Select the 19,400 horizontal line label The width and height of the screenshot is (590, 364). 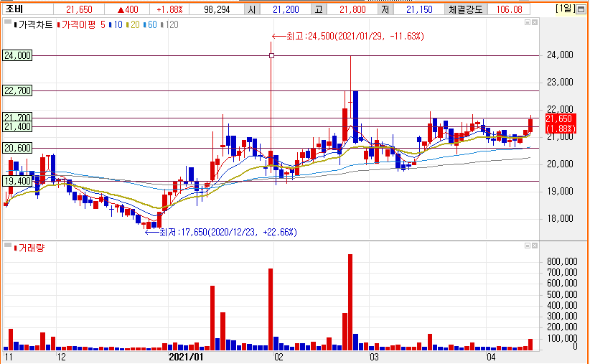pyautogui.click(x=17, y=181)
